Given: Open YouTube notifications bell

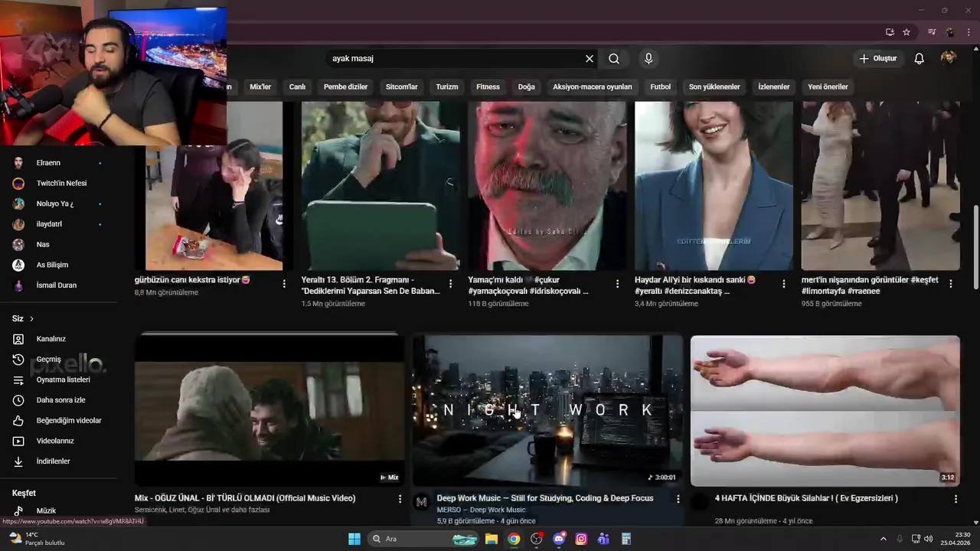Looking at the screenshot, I should [x=920, y=58].
